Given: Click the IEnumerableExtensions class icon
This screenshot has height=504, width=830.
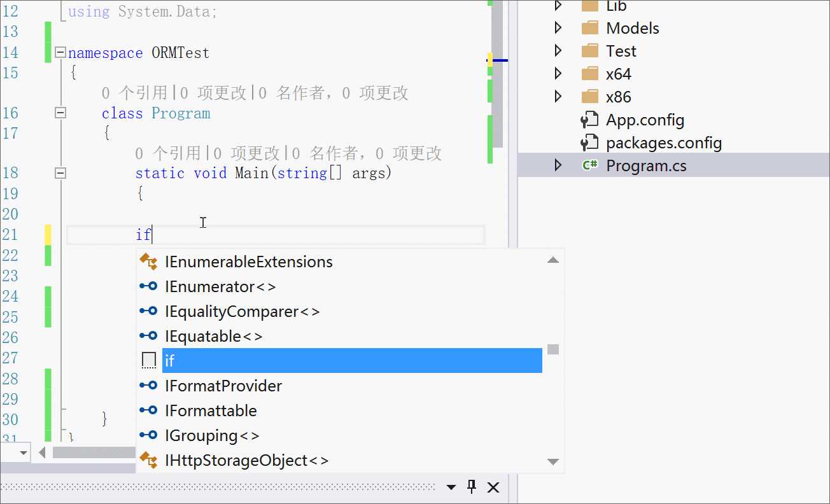Looking at the screenshot, I should [x=148, y=262].
